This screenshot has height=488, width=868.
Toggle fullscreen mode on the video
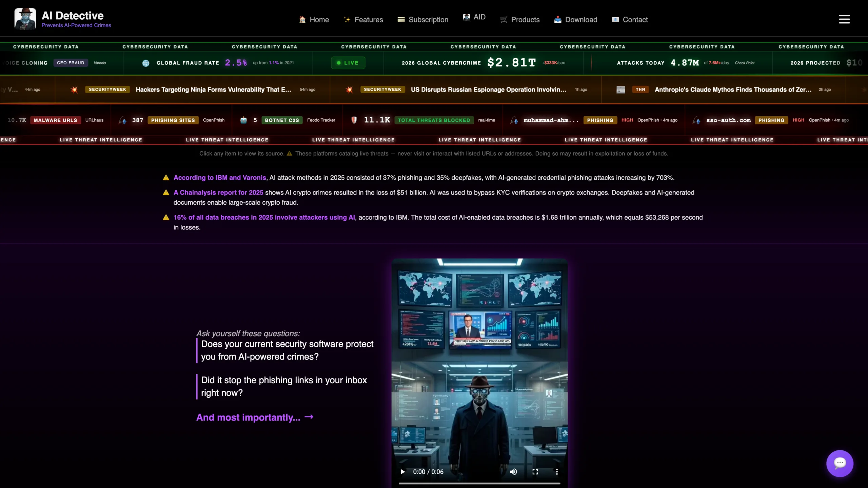(x=535, y=472)
